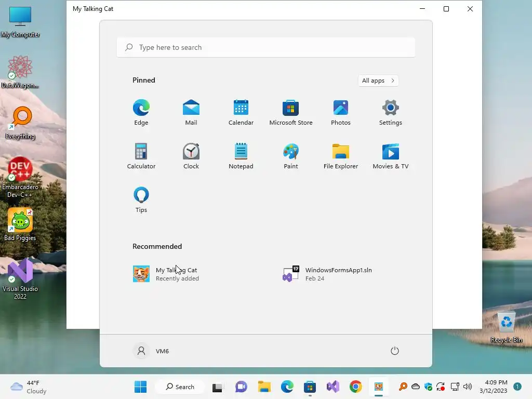Launch the Photos app
Screen dimensions: 532x399
(x=341, y=113)
